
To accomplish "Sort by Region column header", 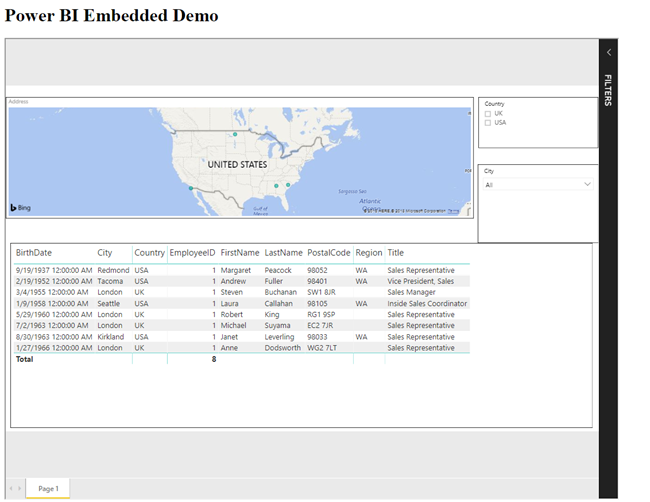I will coord(369,252).
